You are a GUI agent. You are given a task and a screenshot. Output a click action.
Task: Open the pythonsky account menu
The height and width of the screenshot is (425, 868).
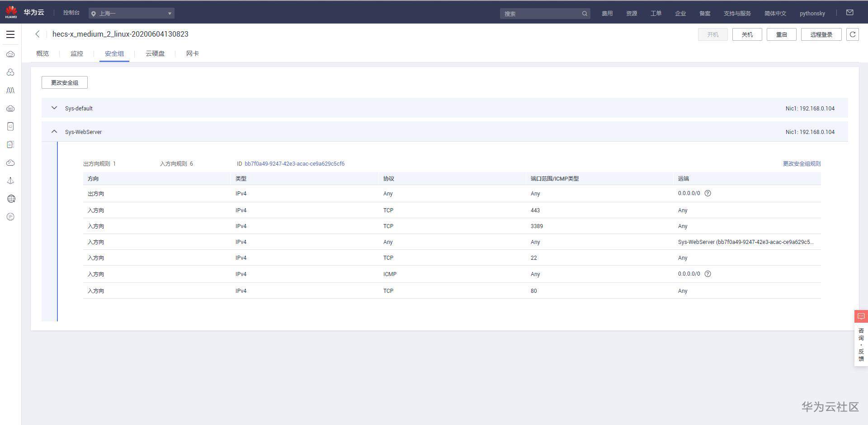pyautogui.click(x=812, y=14)
